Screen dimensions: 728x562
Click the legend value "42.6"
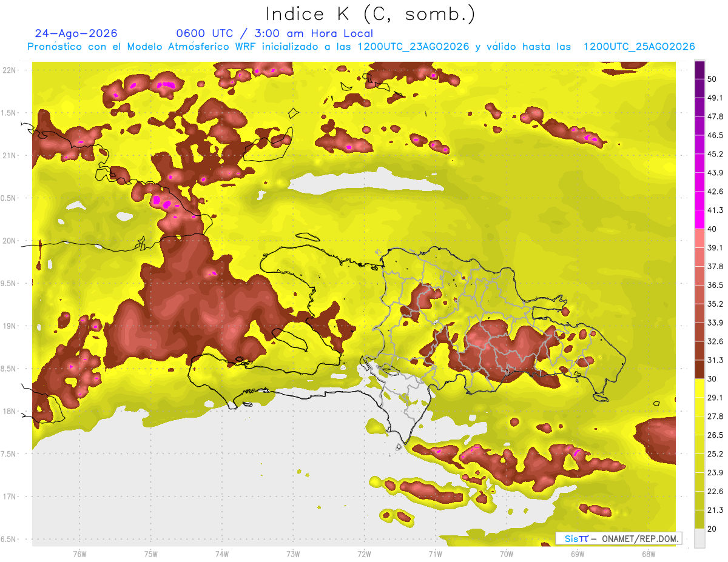715,192
